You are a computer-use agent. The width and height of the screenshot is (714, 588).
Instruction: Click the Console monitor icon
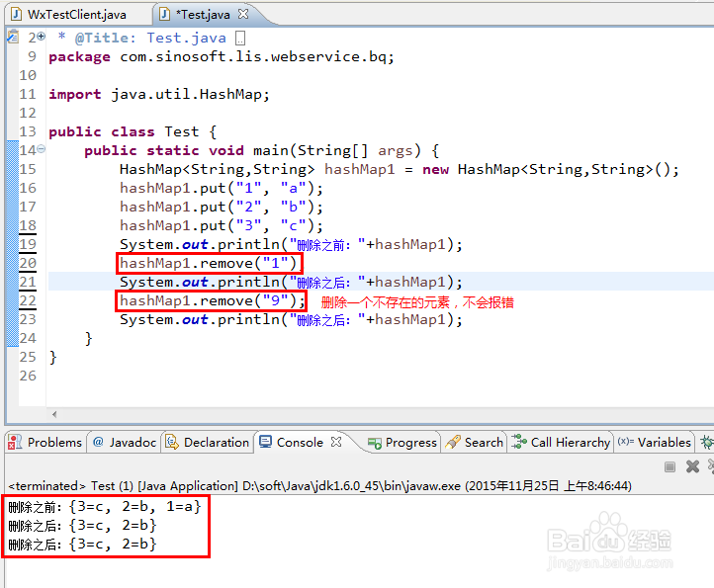tap(265, 442)
